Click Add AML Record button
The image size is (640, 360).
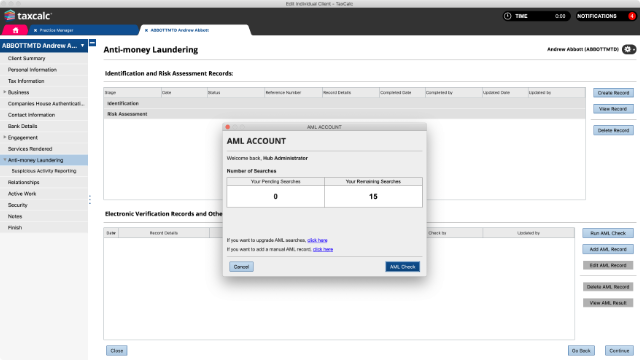tap(608, 249)
